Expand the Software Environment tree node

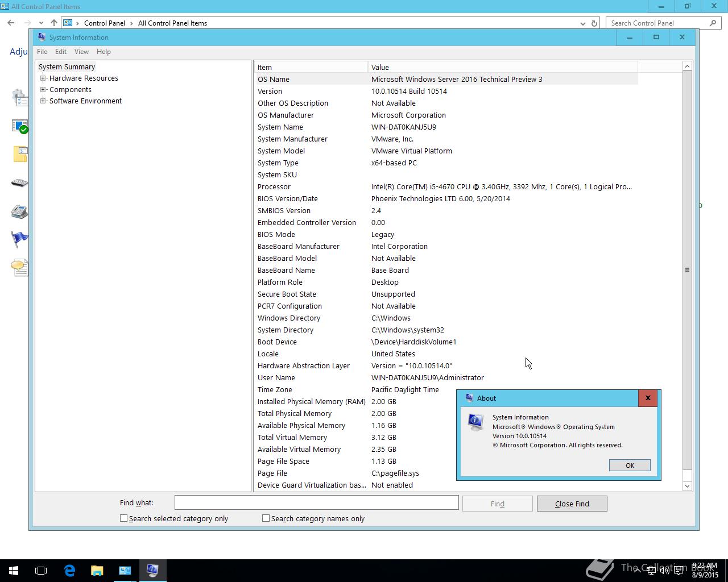pyautogui.click(x=43, y=101)
